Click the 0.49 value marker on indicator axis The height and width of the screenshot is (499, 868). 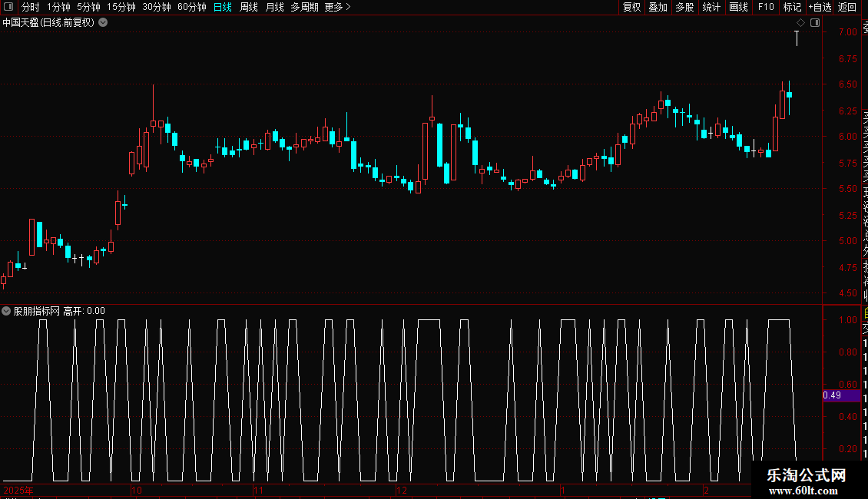(x=841, y=395)
